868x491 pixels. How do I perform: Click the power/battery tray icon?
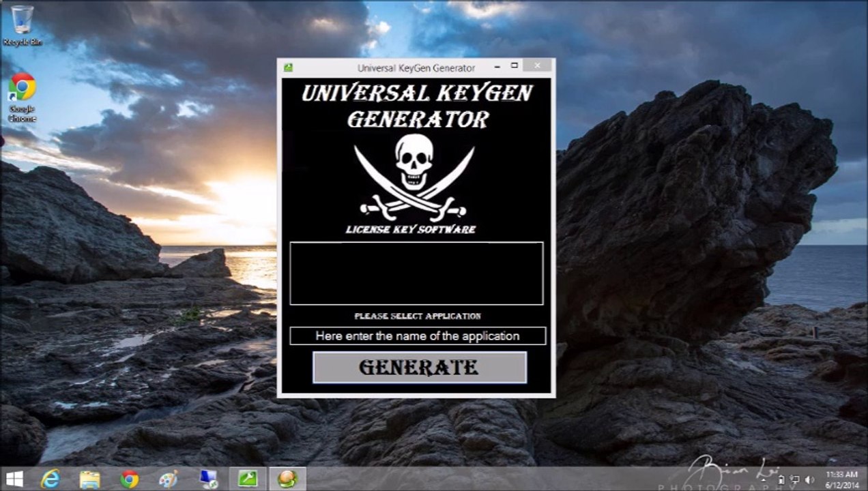tap(781, 480)
